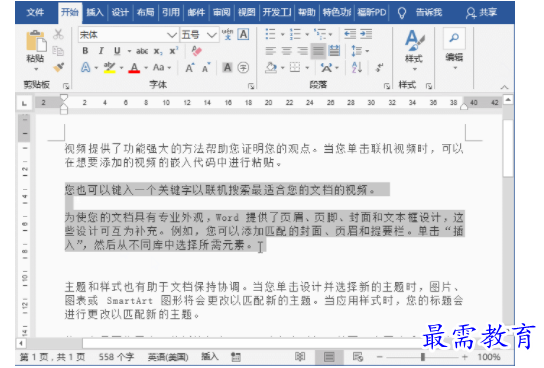Toggle Italic formatting
Screen dimensions: 544x368
click(101, 51)
